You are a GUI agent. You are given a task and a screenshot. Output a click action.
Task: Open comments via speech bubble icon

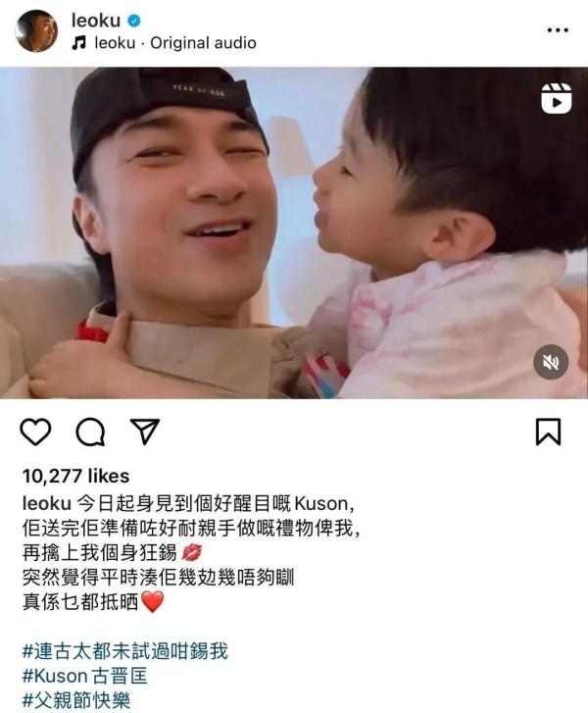click(90, 432)
